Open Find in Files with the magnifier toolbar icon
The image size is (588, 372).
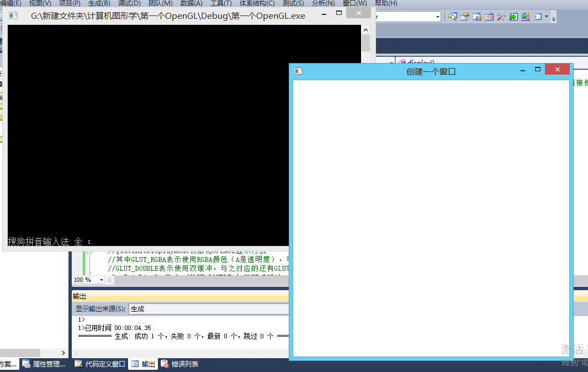coord(453,17)
